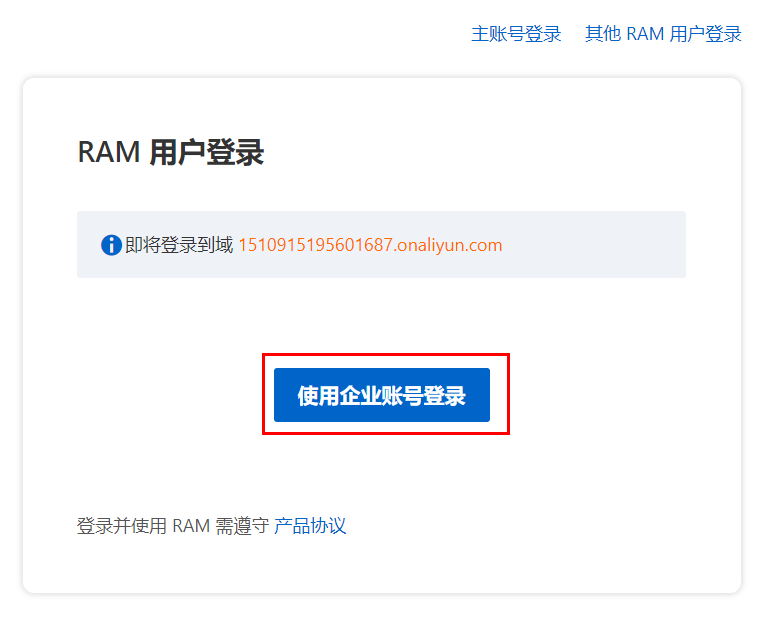
Task: Click the orange domain 1510915195601687.onaliyun.com
Action: (370, 245)
